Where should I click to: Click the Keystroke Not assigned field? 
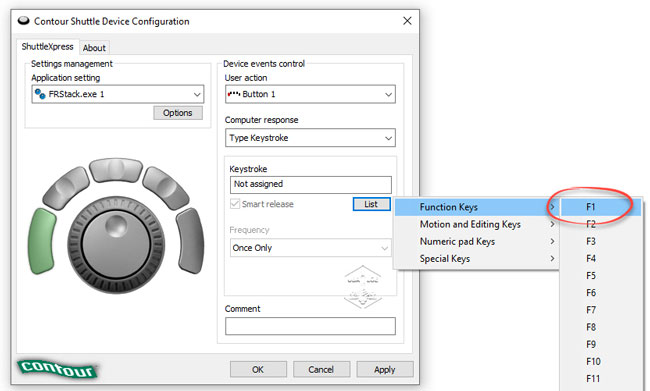pos(310,185)
